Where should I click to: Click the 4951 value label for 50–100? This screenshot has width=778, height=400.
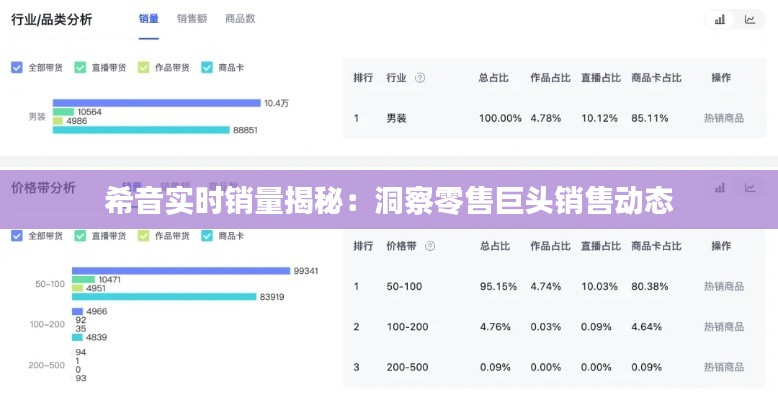[96, 288]
